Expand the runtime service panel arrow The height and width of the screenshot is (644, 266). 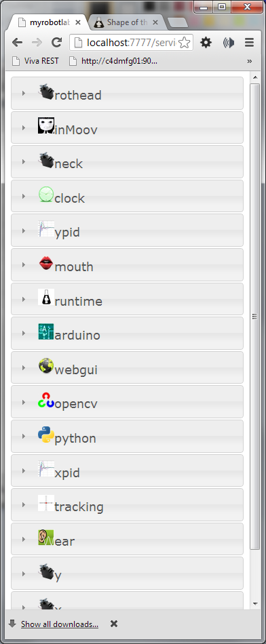(24, 299)
